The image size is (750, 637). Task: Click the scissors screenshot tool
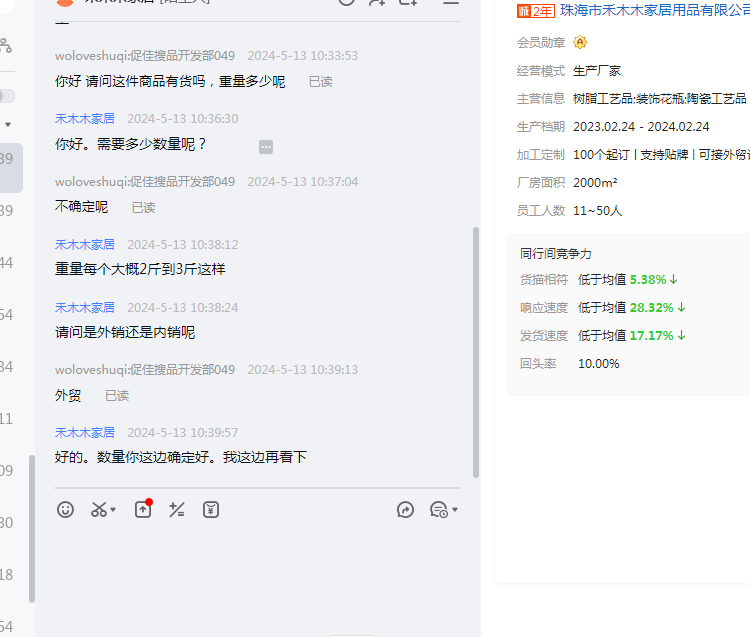98,509
